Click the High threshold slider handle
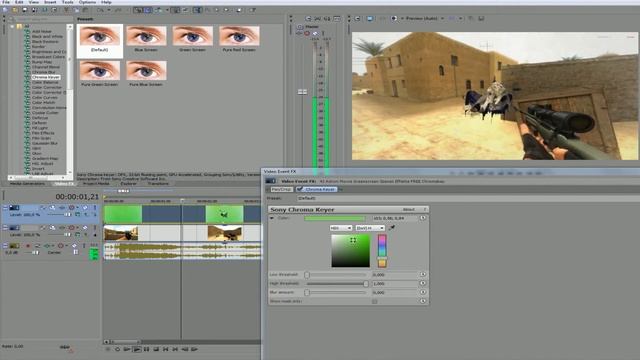The height and width of the screenshot is (360, 640). 366,284
